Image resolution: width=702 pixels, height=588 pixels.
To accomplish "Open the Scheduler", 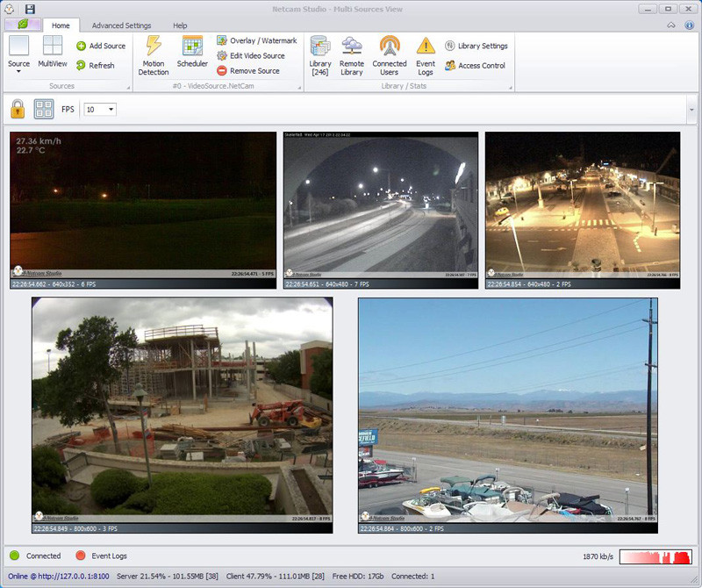I will pos(192,52).
